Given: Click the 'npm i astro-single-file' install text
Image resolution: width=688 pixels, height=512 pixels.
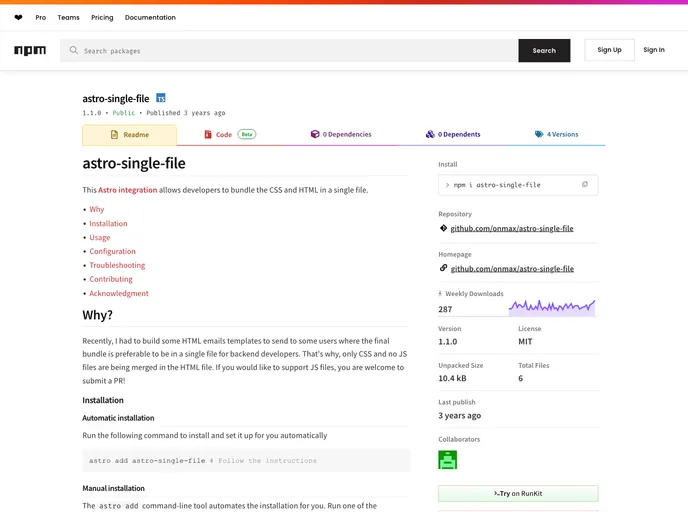Looking at the screenshot, I should (497, 185).
